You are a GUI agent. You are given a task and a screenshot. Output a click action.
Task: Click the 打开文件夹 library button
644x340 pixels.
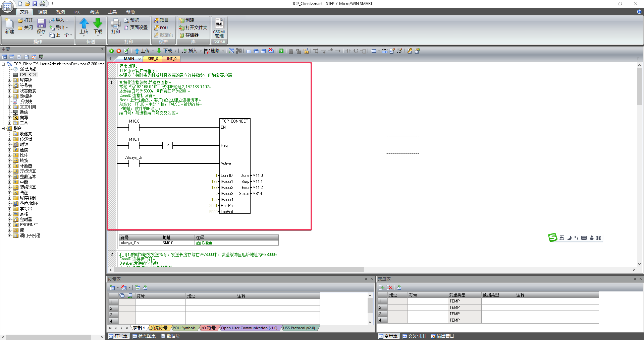193,27
